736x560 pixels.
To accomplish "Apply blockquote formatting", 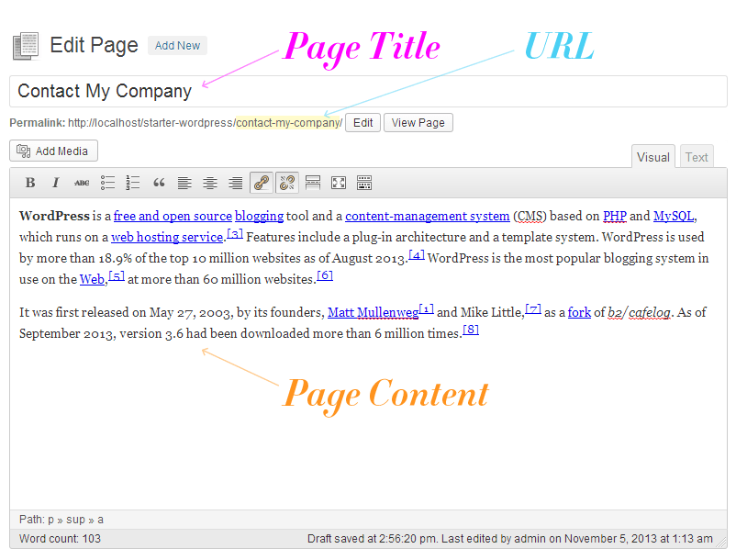I will 159,183.
